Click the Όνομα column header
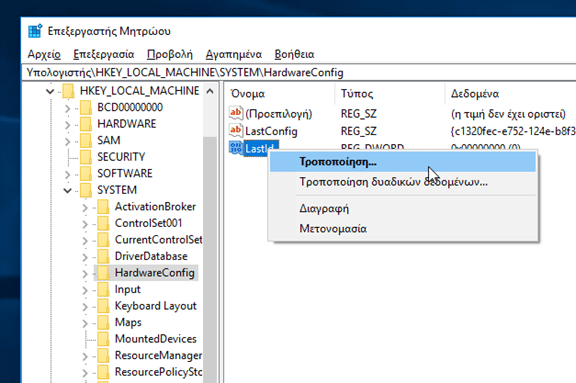 coord(280,94)
